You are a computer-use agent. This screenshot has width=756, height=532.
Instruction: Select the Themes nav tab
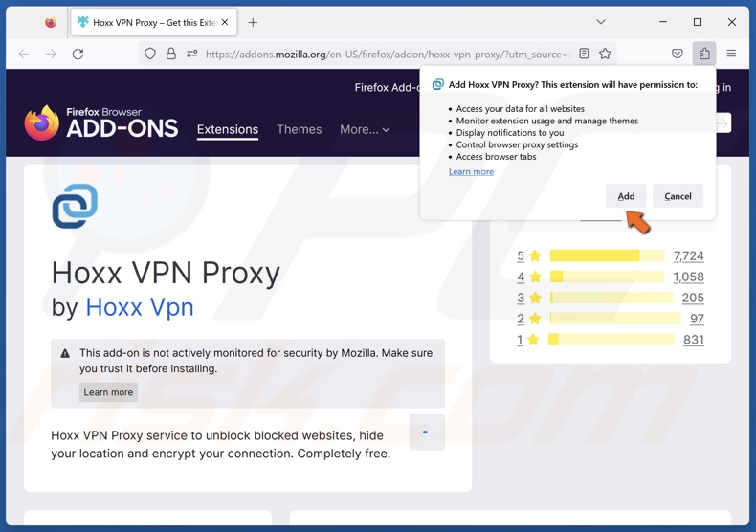click(299, 129)
